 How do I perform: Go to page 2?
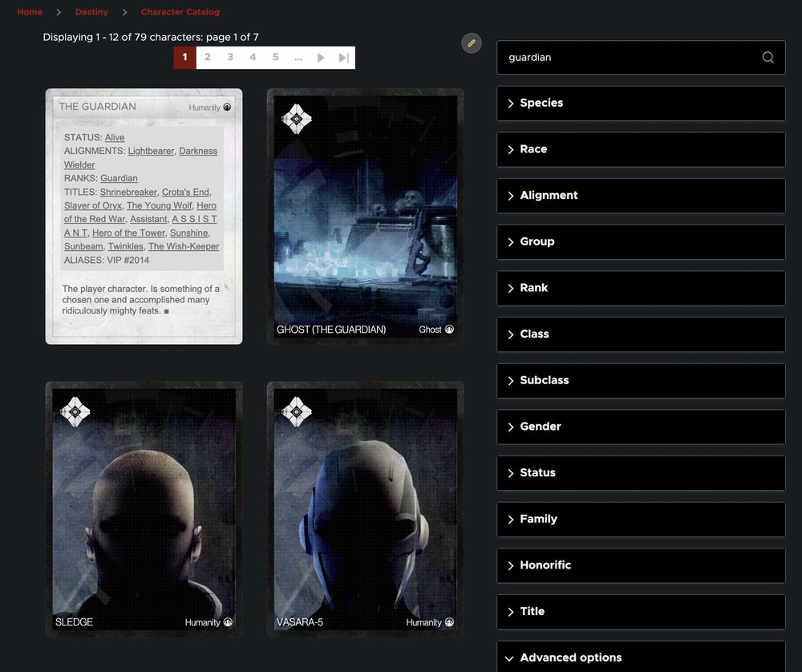click(x=208, y=58)
